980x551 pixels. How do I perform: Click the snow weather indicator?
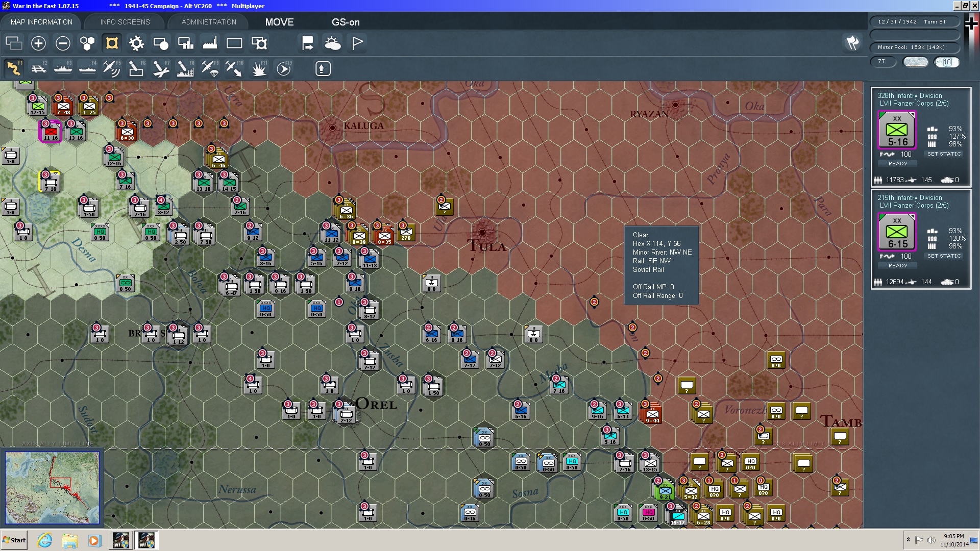915,62
